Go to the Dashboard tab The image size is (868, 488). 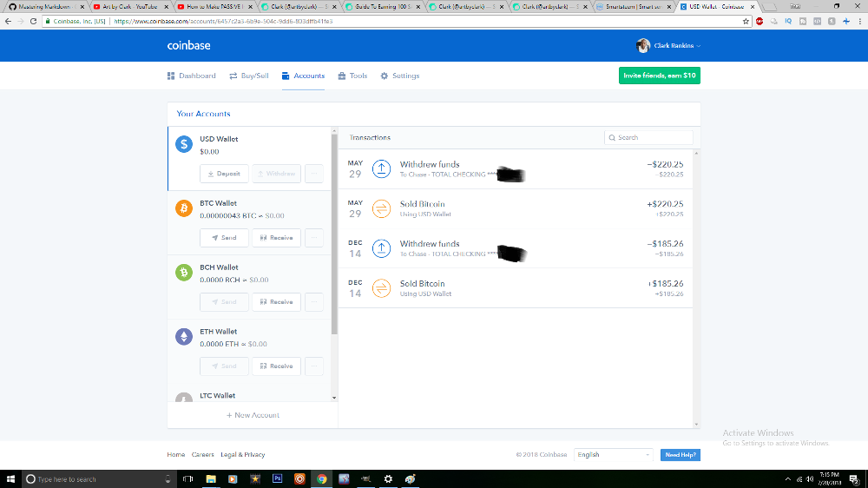[x=192, y=76]
